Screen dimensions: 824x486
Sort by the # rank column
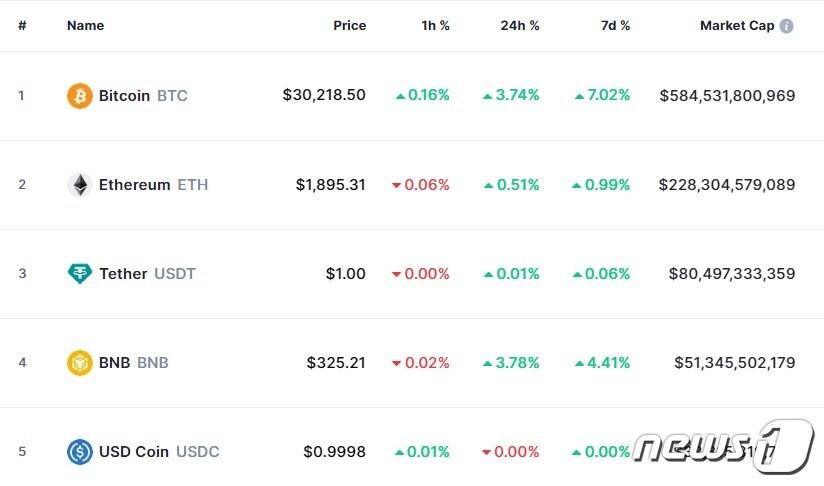(22, 26)
